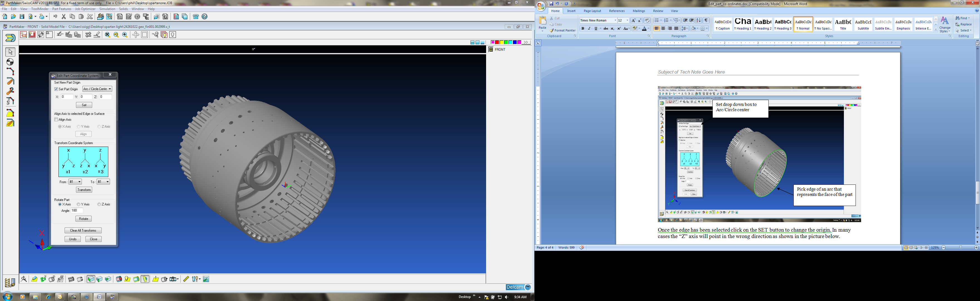Select Y Axis radio under Rotate Part
This screenshot has height=301, width=980.
point(79,205)
